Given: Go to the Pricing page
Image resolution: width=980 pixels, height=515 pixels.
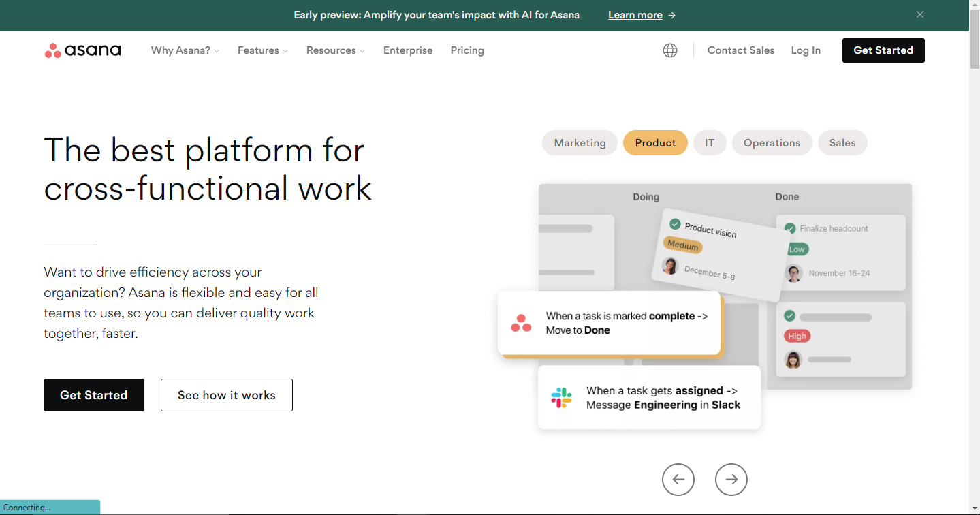Looking at the screenshot, I should tap(467, 50).
